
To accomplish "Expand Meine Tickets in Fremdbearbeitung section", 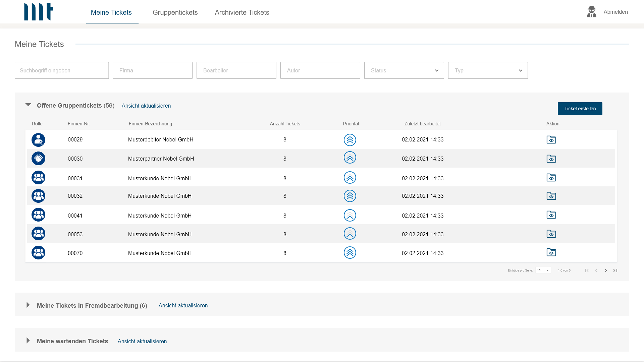I will click(28, 305).
